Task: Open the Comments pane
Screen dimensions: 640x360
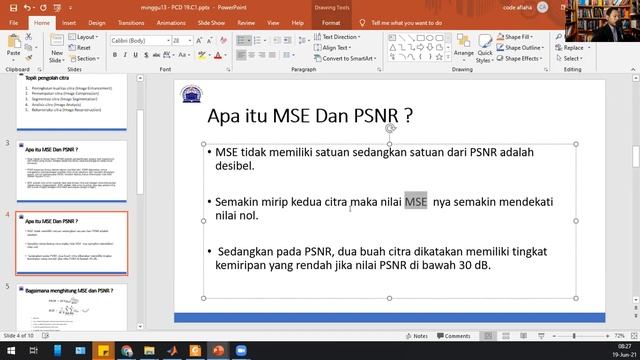Action: click(453, 336)
